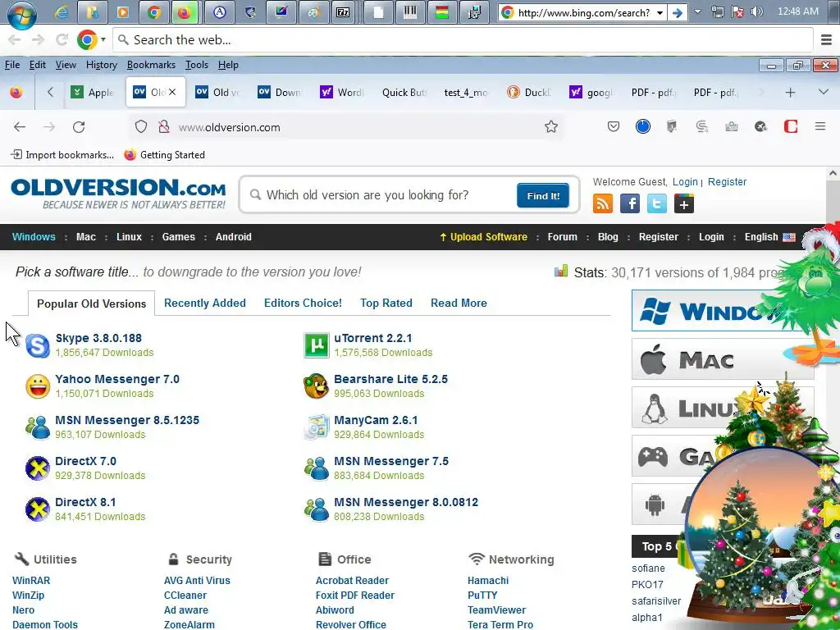840x630 pixels.
Task: Click the red C extension icon
Action: point(791,126)
